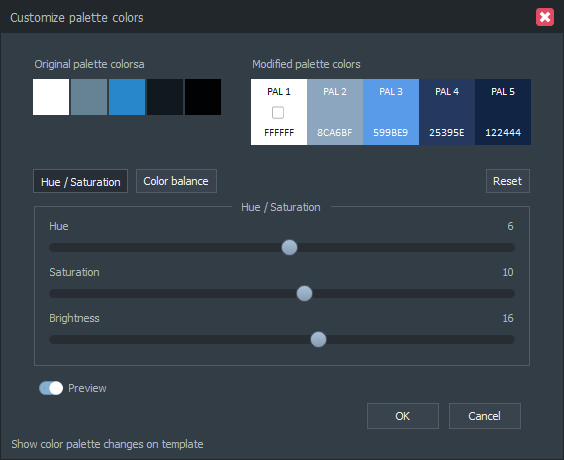
Task: Click the Brightness value 16
Action: tap(508, 318)
